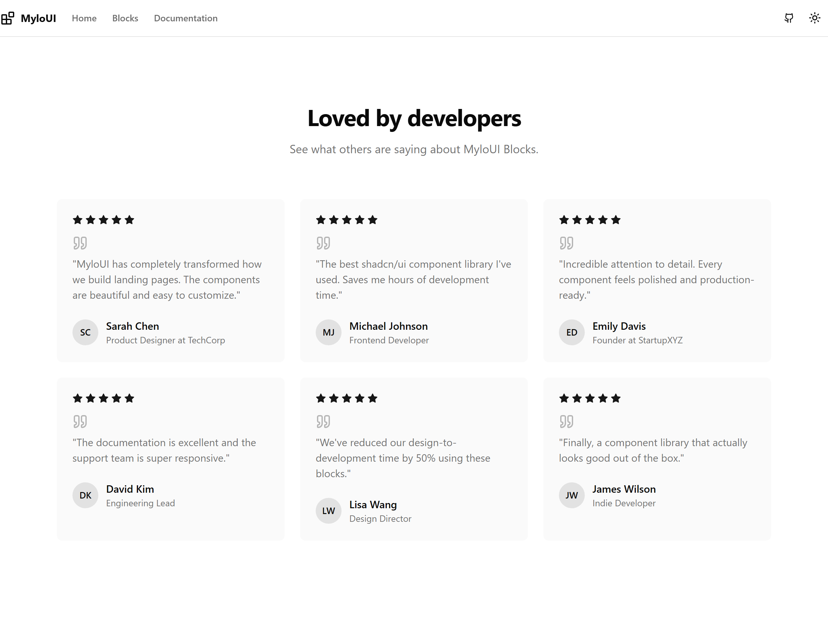Screen dimensions: 828x644
Task: Click the MJ avatar for Michael Johnson
Action: [329, 332]
